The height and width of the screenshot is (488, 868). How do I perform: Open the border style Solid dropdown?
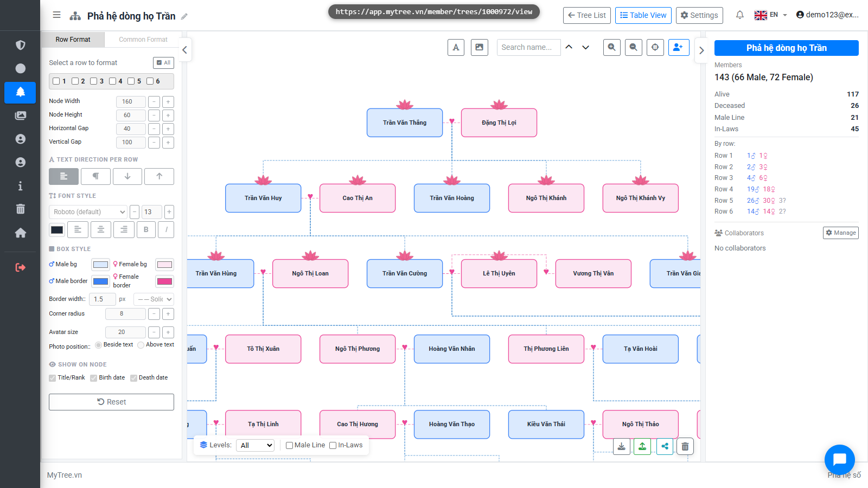click(154, 299)
